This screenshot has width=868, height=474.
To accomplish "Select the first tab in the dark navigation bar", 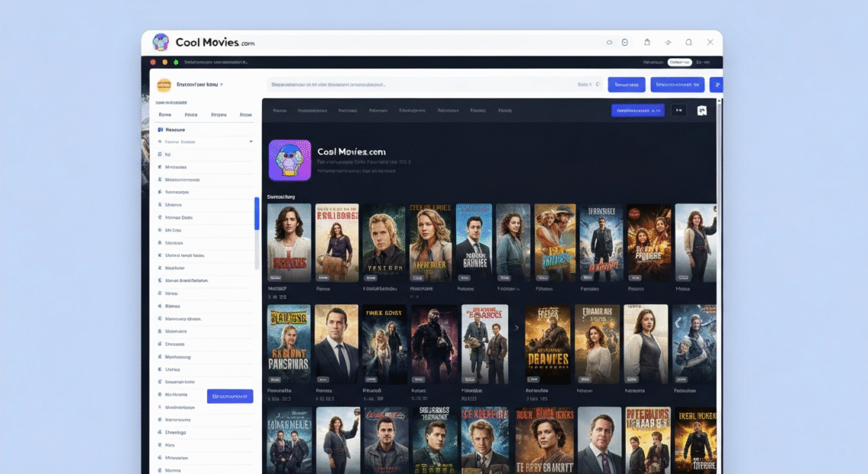I will pyautogui.click(x=280, y=110).
